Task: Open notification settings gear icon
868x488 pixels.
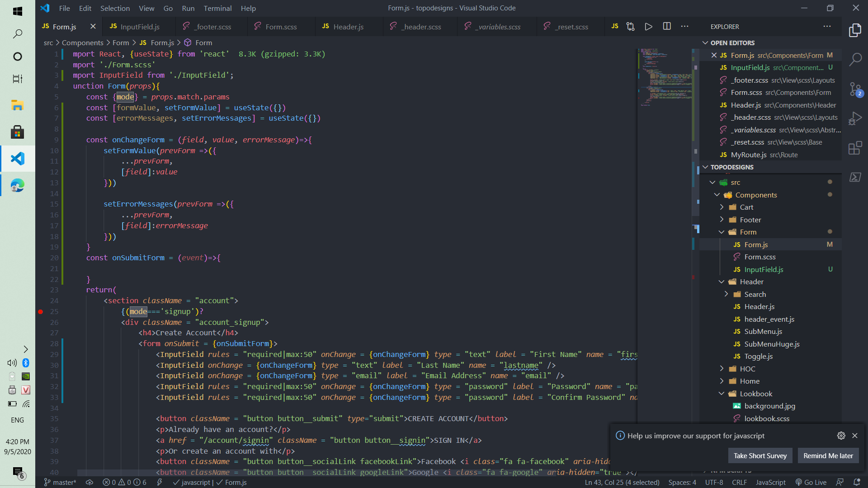Action: 841,436
